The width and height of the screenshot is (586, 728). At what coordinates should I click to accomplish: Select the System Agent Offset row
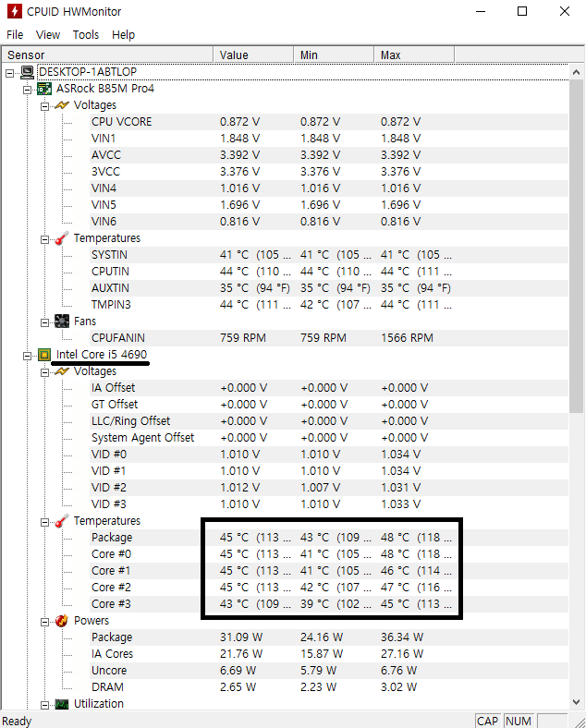pos(330,438)
